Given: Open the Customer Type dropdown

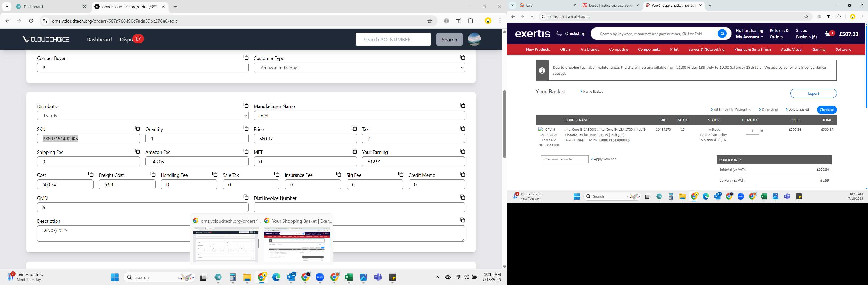Looking at the screenshot, I should (x=359, y=68).
